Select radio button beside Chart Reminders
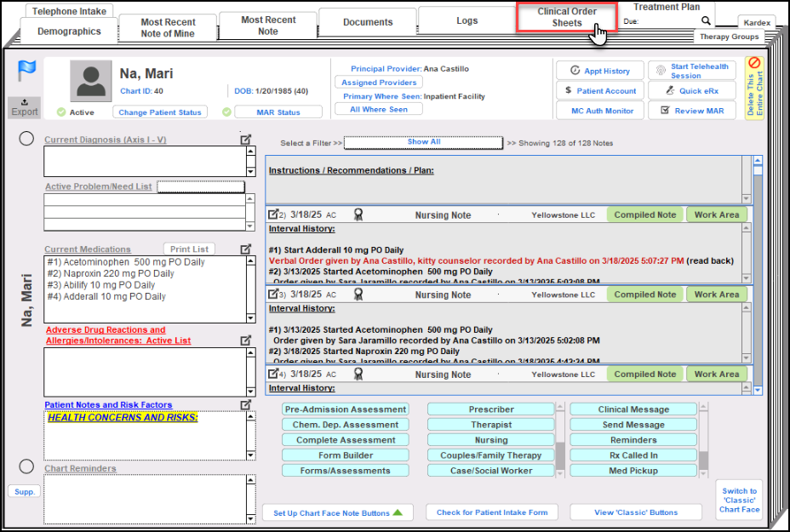The image size is (790, 532). (x=26, y=466)
